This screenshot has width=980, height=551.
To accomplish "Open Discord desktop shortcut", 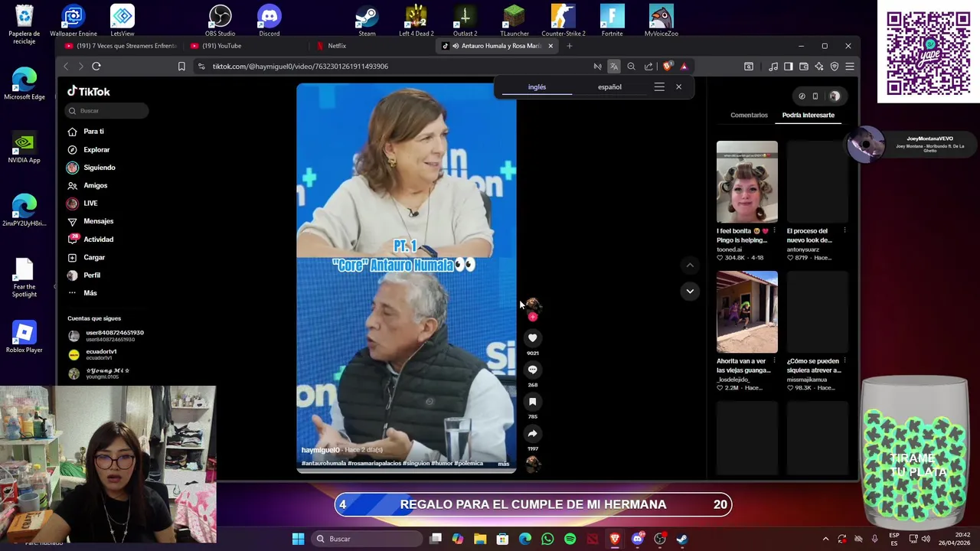I will point(269,21).
